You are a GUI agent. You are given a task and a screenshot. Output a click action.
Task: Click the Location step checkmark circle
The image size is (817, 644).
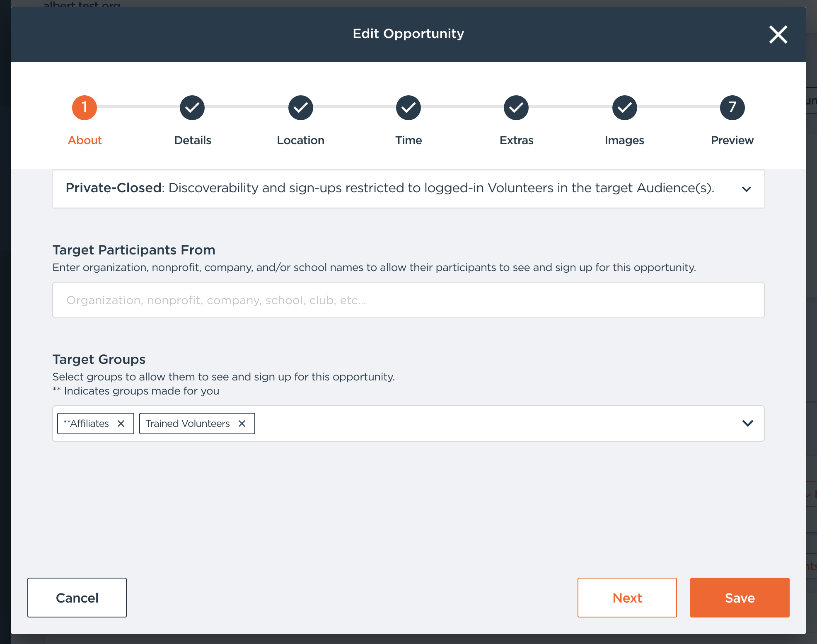(x=300, y=108)
